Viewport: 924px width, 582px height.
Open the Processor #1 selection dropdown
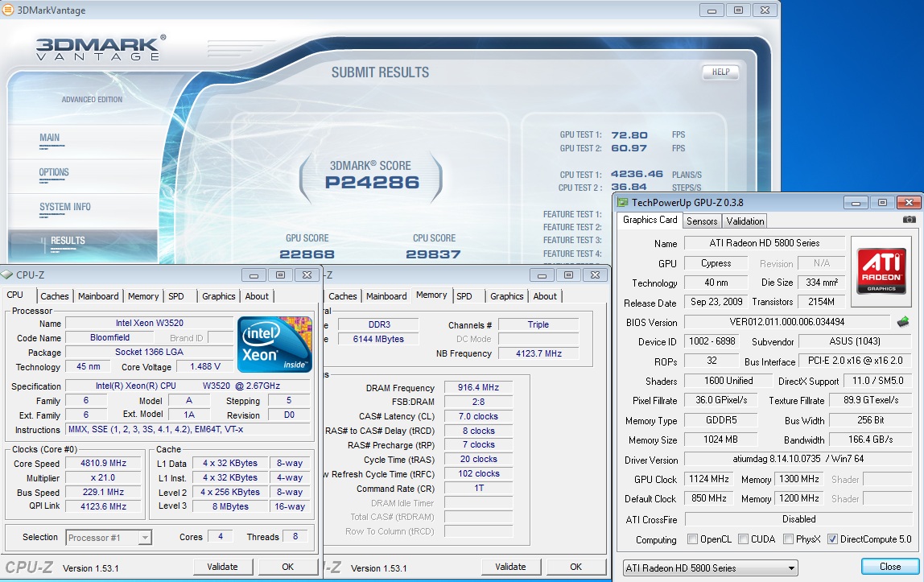click(145, 537)
